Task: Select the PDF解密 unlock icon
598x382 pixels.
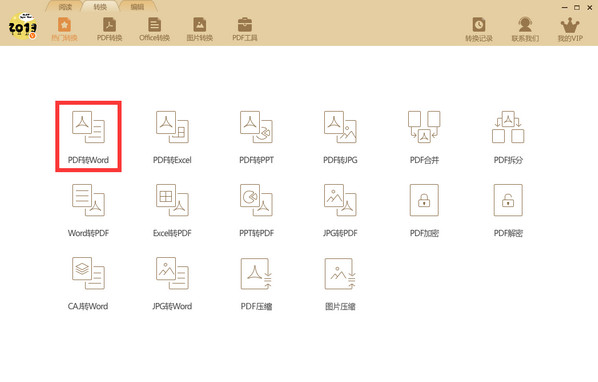Action: point(508,210)
